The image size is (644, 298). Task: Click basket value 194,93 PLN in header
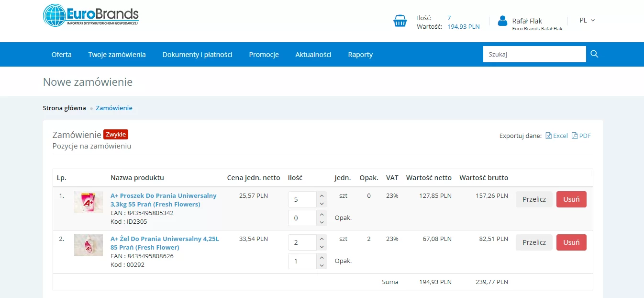pyautogui.click(x=464, y=27)
